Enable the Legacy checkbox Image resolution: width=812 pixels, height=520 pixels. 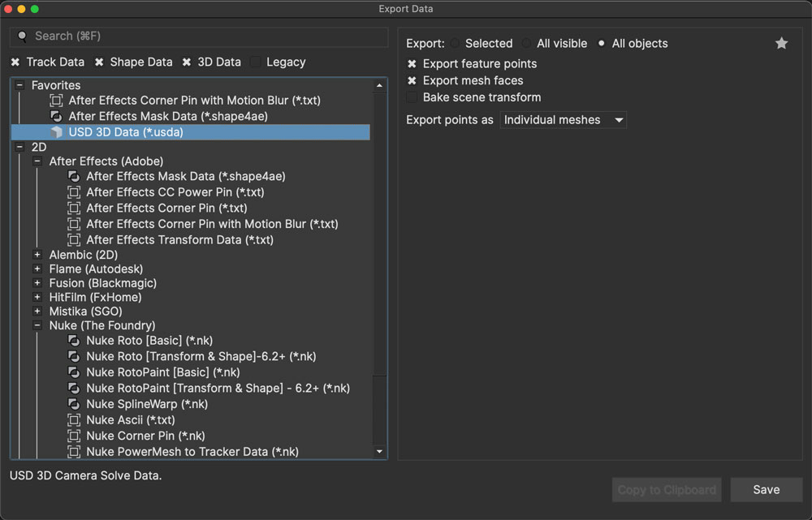click(x=255, y=62)
